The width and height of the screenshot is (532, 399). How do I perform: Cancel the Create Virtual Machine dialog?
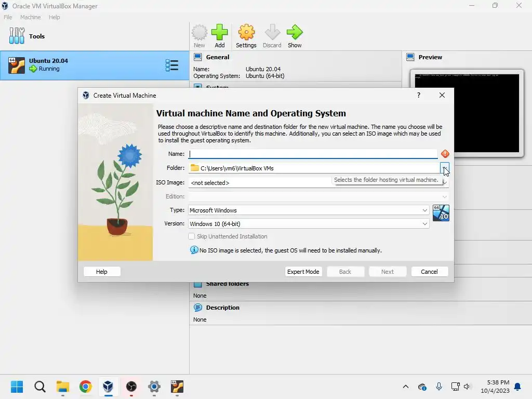[x=430, y=271]
